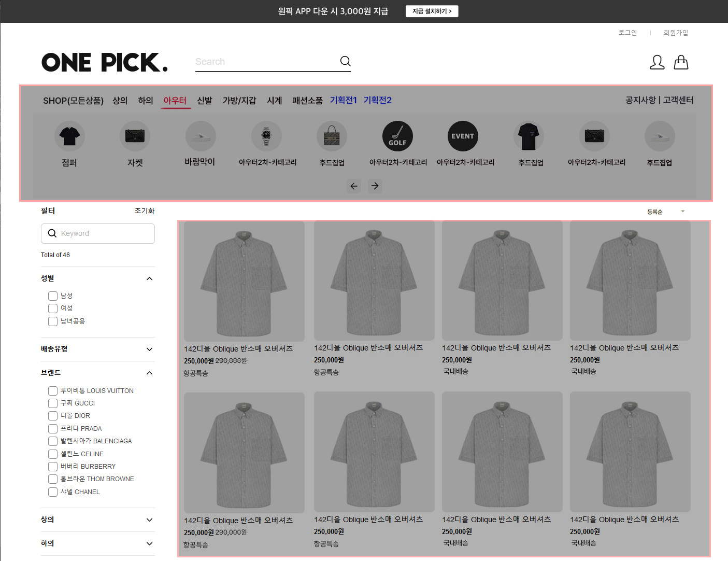Expand the 배송유형 filter section

click(150, 349)
